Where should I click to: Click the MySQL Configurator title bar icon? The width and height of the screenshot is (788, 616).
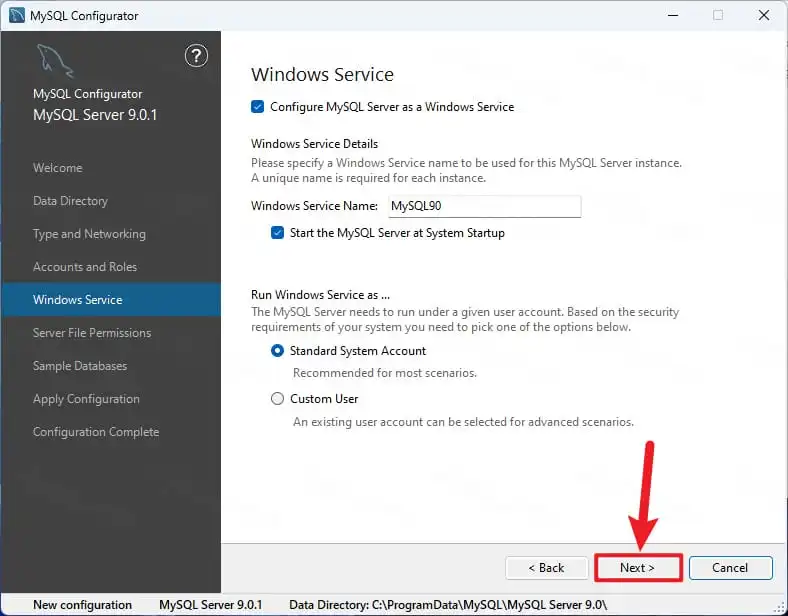click(x=17, y=15)
